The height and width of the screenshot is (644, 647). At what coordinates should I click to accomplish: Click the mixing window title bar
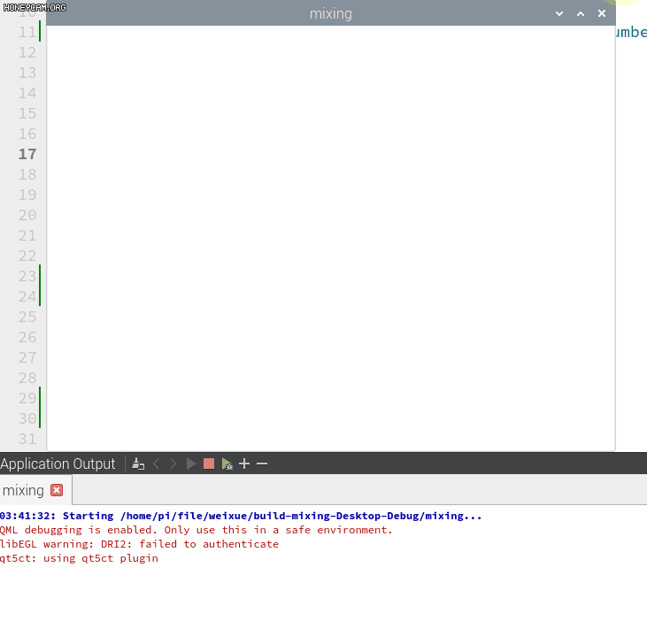click(x=330, y=13)
